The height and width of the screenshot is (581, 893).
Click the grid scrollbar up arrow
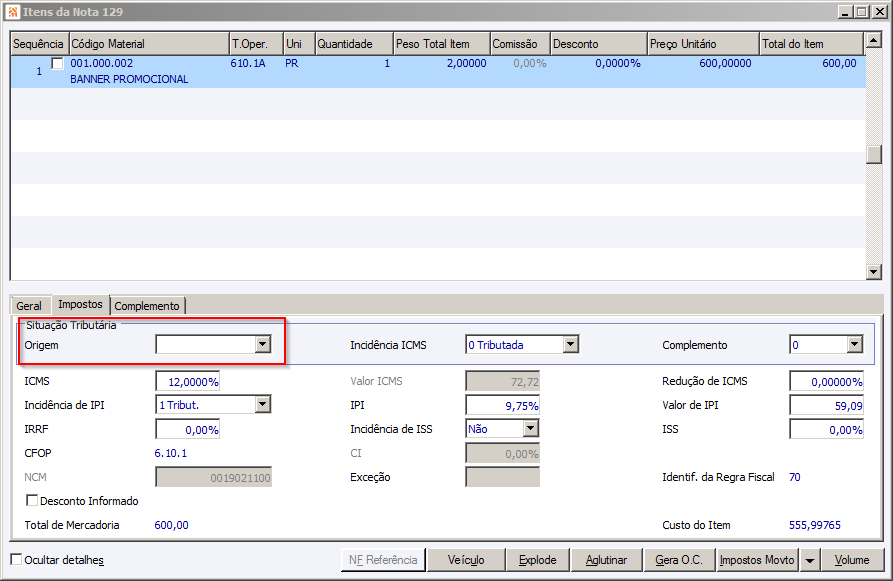tap(874, 40)
